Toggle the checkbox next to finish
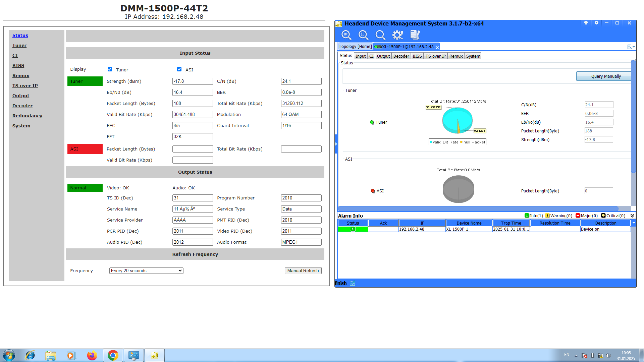644x362 pixels. pyautogui.click(x=353, y=284)
